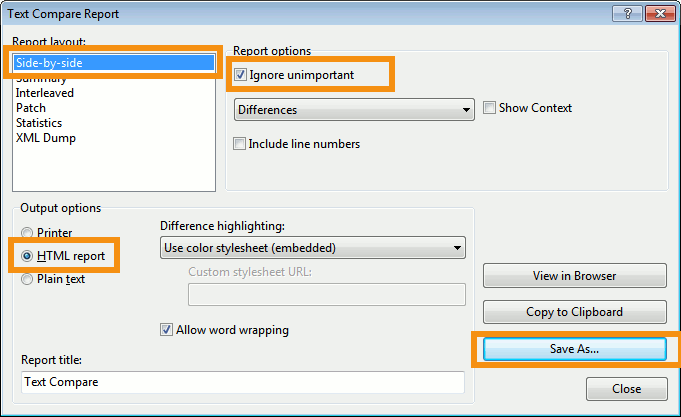Select XML Dump layout option
Screen dimensions: 681x417
pos(46,138)
